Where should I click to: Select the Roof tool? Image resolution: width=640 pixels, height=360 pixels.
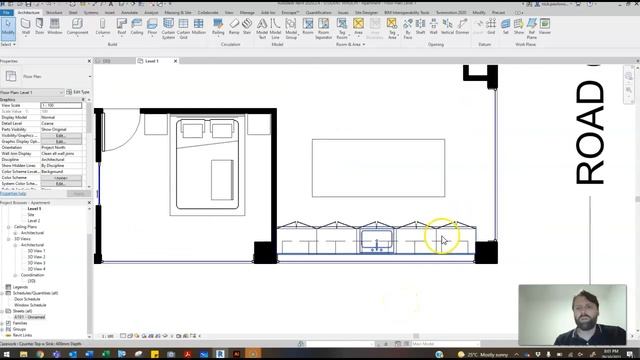tap(122, 27)
